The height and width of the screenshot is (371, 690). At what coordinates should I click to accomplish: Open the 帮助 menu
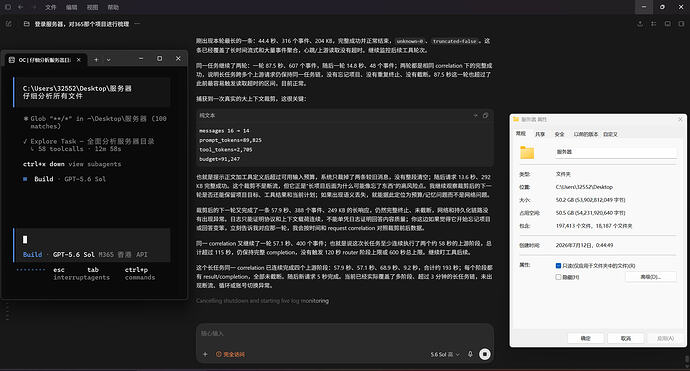tap(113, 7)
